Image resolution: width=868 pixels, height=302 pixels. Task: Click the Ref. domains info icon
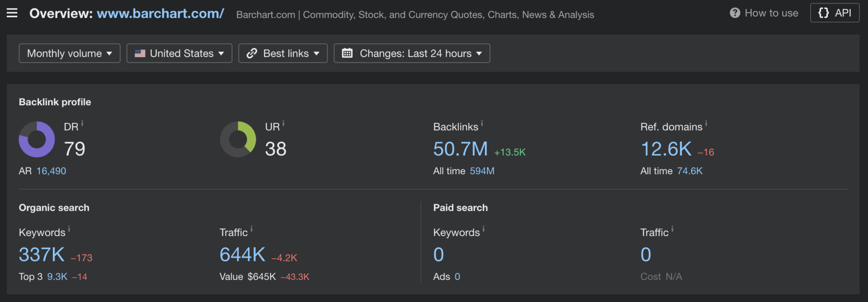706,123
